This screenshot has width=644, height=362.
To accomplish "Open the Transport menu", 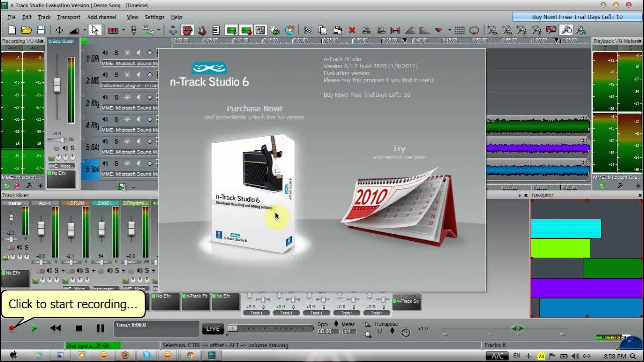I will [69, 17].
